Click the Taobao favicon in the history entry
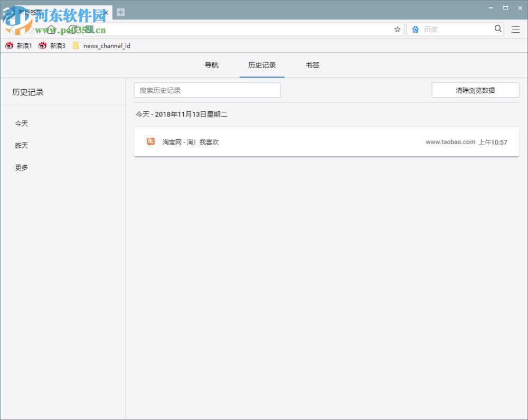The image size is (528, 420). tap(150, 141)
